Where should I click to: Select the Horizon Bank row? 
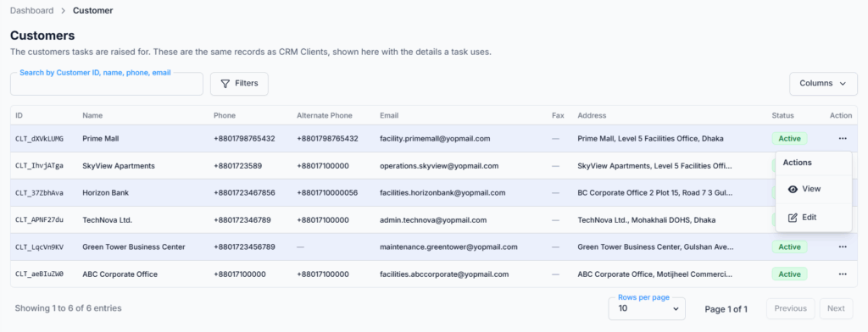coord(433,192)
